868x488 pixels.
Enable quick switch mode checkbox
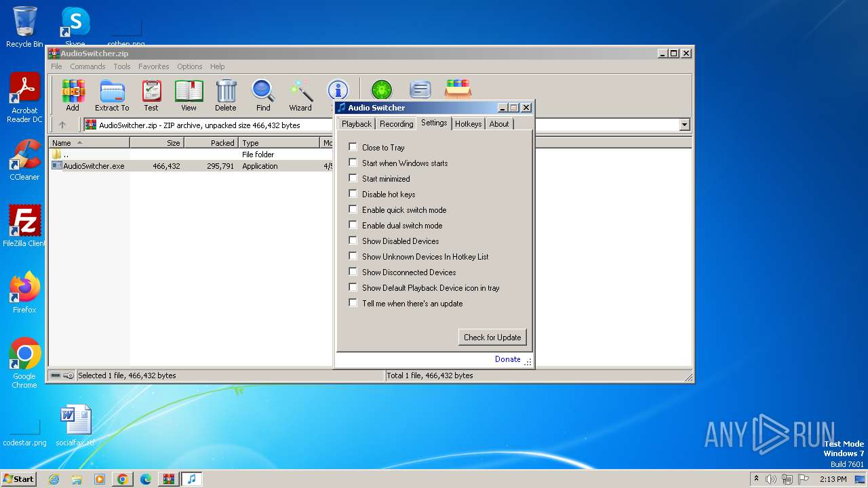tap(353, 209)
